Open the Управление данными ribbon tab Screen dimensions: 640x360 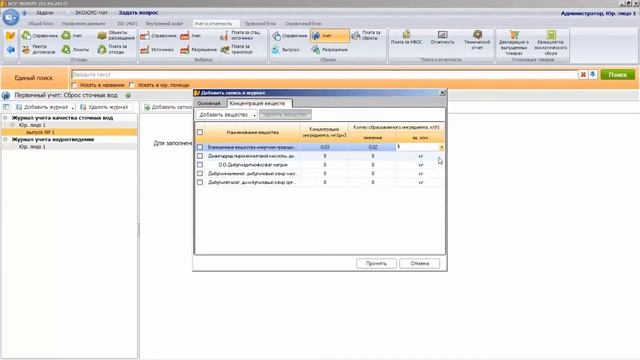83,24
